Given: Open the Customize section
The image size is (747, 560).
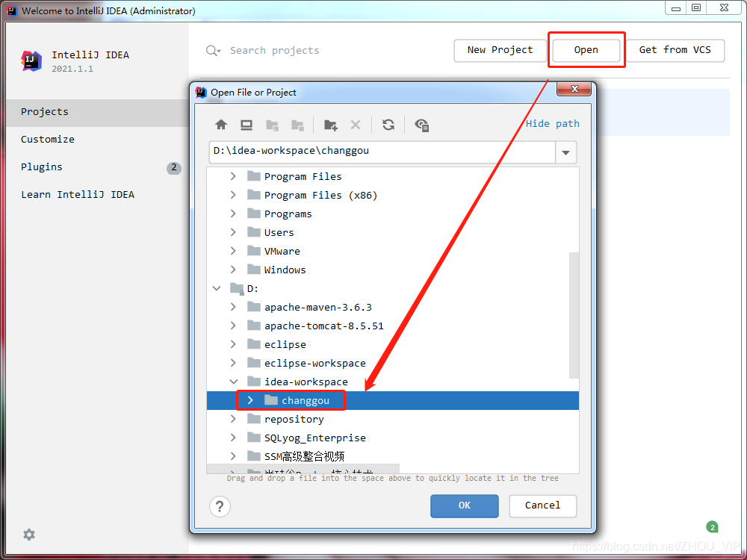Looking at the screenshot, I should pyautogui.click(x=98, y=140).
